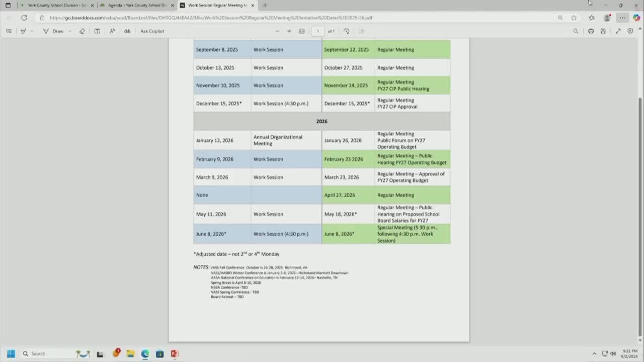This screenshot has height=362, width=644.
Task: Click the 'October 27, 2025' date cell
Action: [x=348, y=68]
